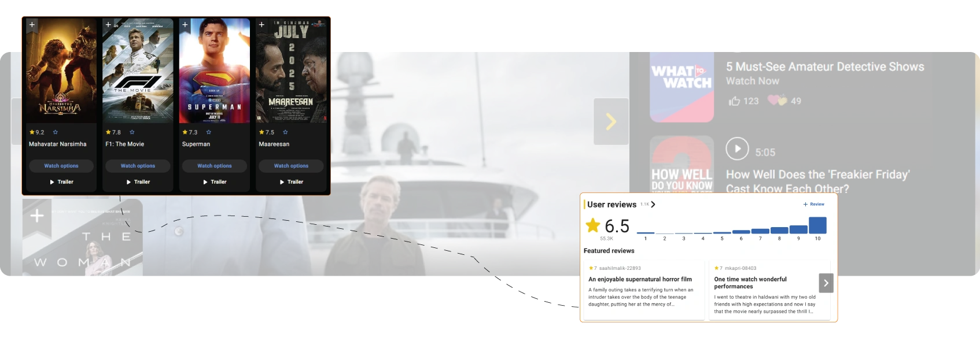Add Mahavatar Narsimha to watchlist via plus ribbon
This screenshot has width=980, height=345.
click(x=32, y=25)
